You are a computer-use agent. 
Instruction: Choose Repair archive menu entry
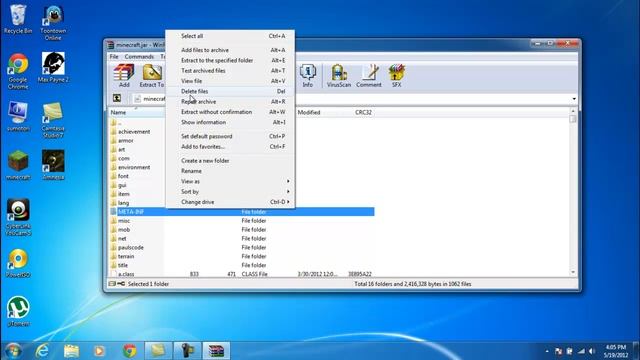click(x=231, y=102)
